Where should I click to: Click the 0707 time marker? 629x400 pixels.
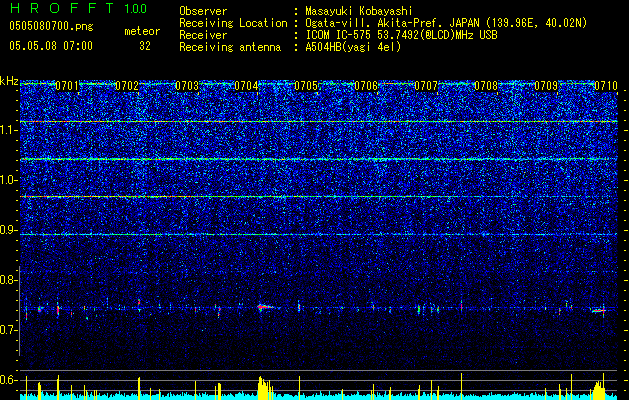pyautogui.click(x=426, y=86)
